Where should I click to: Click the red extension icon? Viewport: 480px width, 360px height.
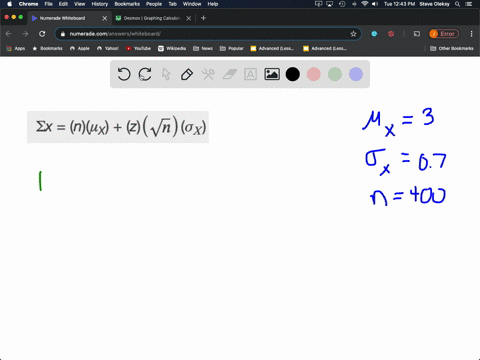pos(391,34)
